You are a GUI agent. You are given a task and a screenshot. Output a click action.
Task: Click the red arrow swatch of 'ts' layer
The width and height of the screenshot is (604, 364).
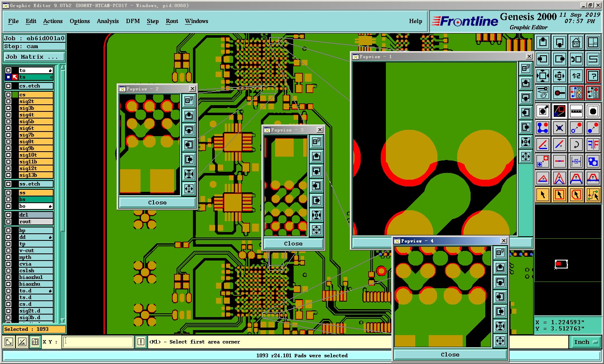tap(15, 77)
